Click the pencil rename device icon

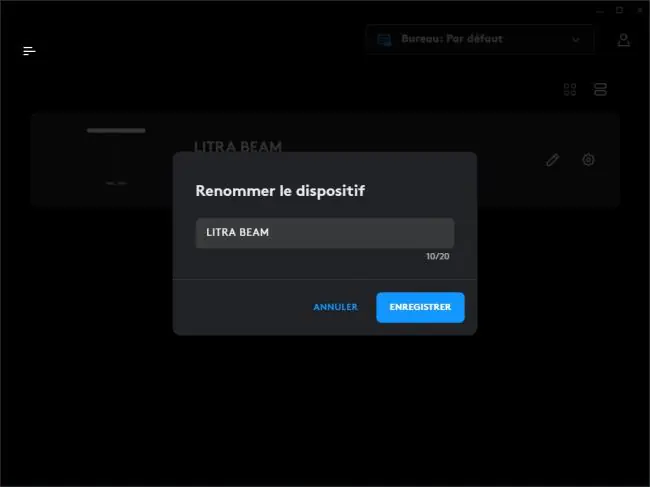click(x=552, y=160)
